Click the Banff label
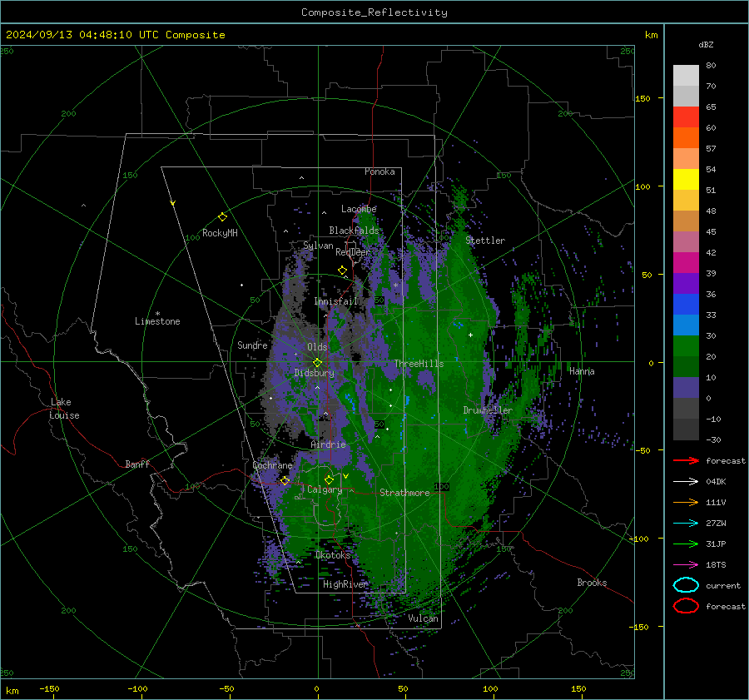749x700 pixels. [137, 464]
